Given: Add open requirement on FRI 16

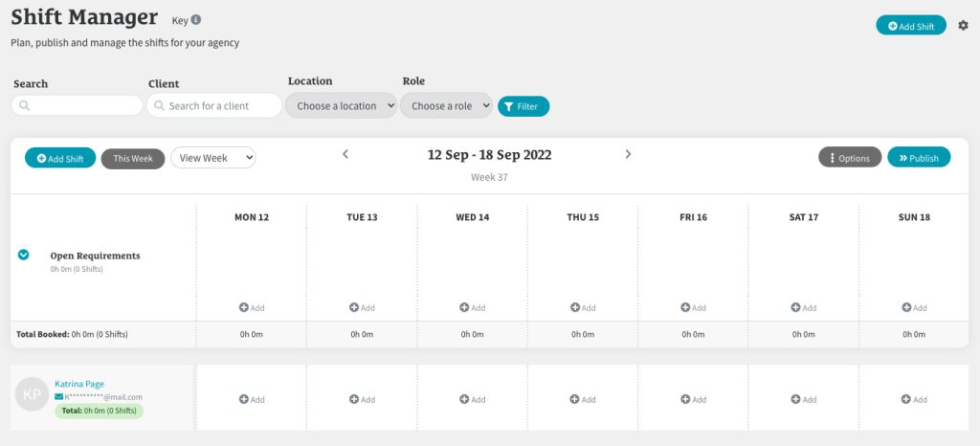Looking at the screenshot, I should pyautogui.click(x=693, y=307).
